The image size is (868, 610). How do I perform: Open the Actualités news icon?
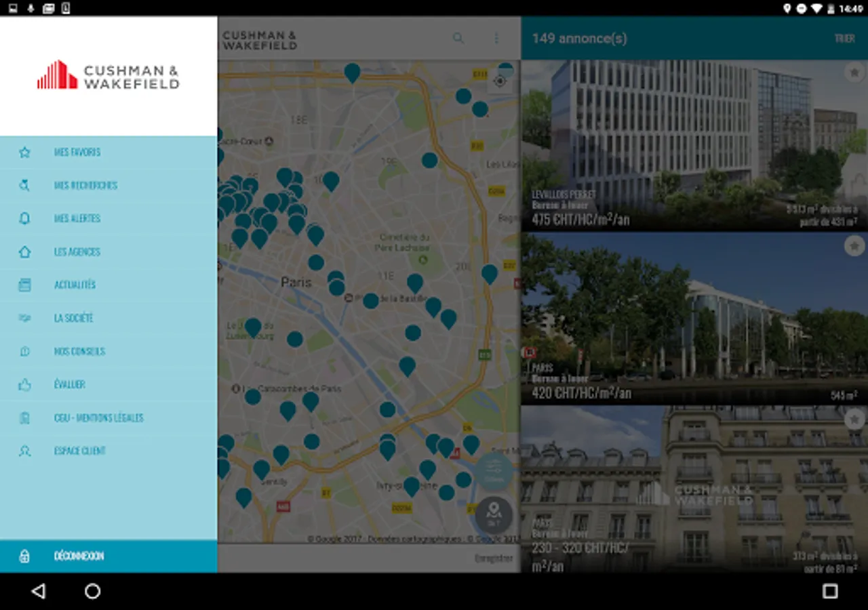tap(24, 285)
